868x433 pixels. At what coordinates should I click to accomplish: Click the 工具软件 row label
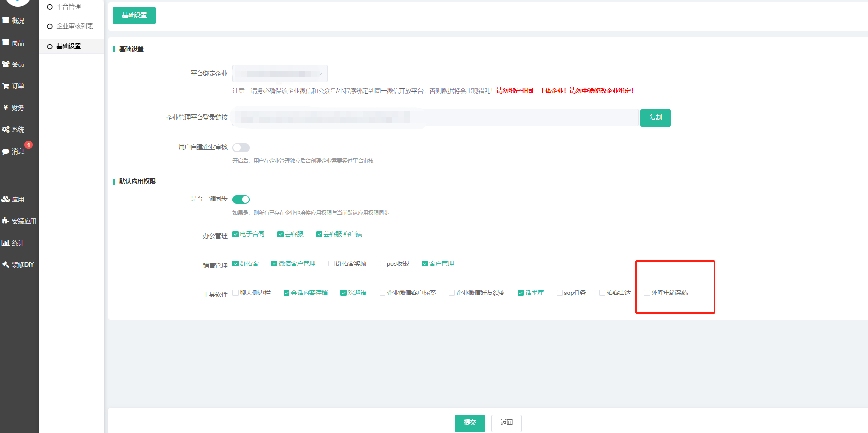pos(215,294)
